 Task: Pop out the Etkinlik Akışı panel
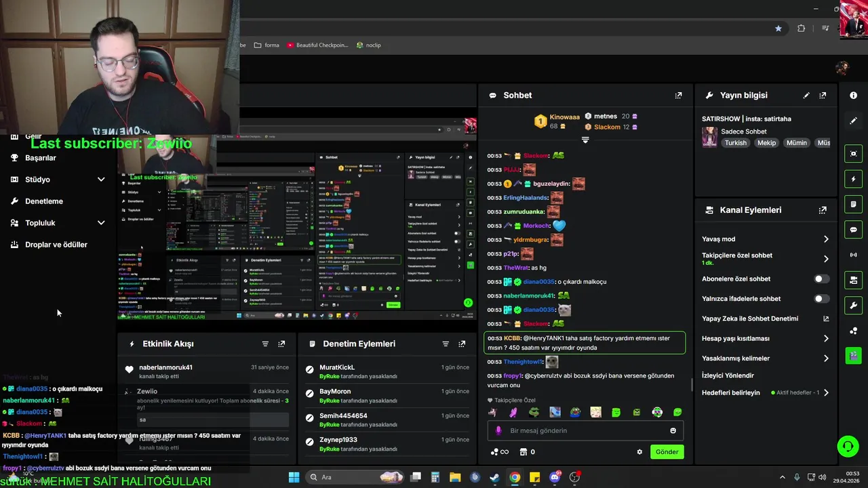pyautogui.click(x=281, y=344)
